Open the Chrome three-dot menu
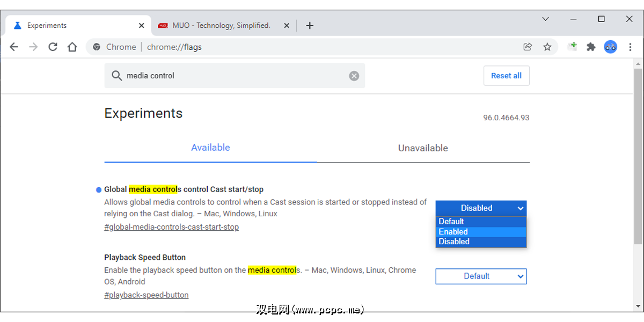The height and width of the screenshot is (322, 644). point(630,47)
